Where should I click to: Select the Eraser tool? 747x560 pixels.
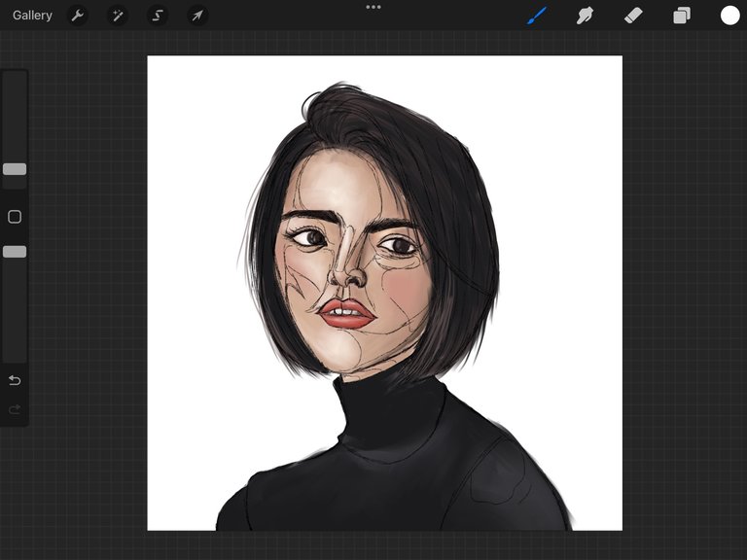(633, 16)
